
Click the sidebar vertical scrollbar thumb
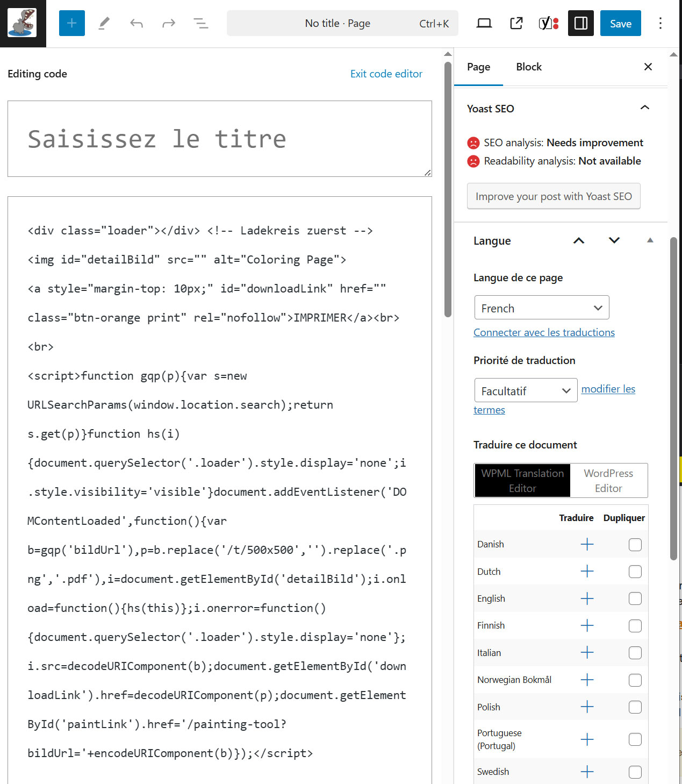pyautogui.click(x=673, y=398)
